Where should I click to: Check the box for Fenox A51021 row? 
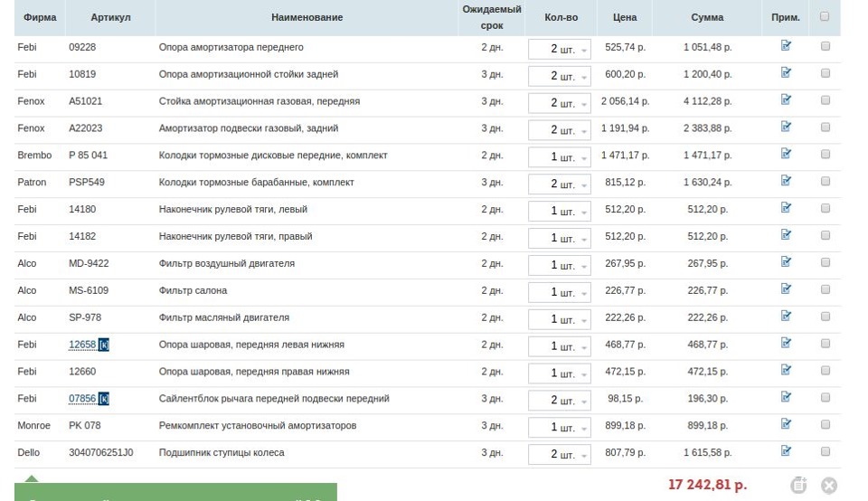(x=825, y=100)
